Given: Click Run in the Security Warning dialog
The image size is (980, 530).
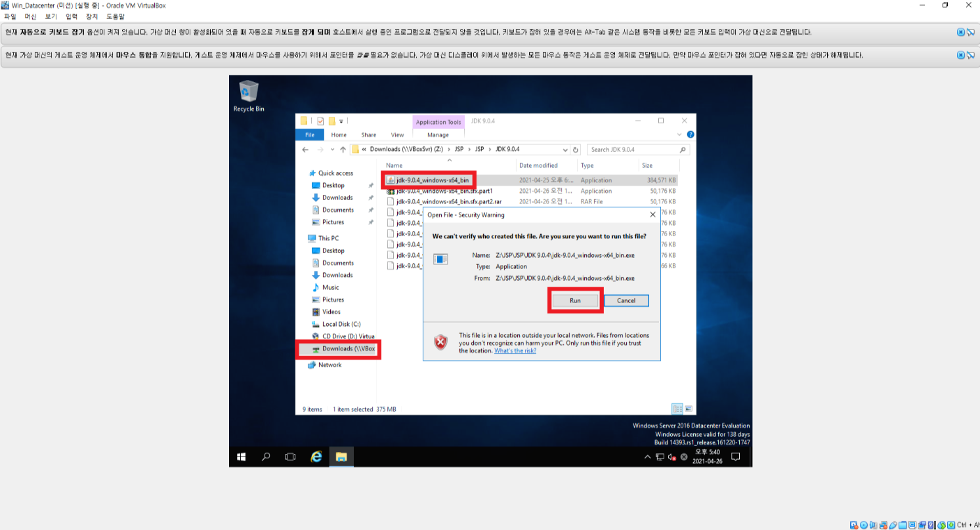Looking at the screenshot, I should click(575, 300).
